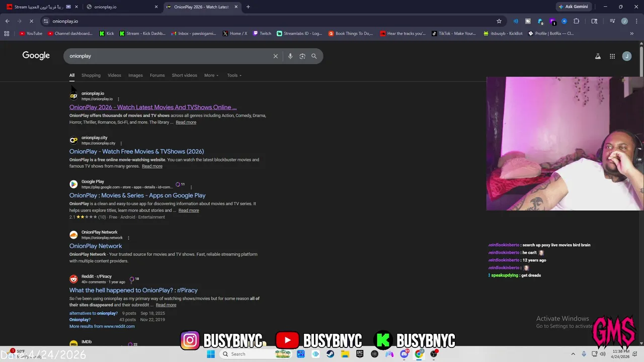
Task: Open a new browser tab
Action: [248, 7]
